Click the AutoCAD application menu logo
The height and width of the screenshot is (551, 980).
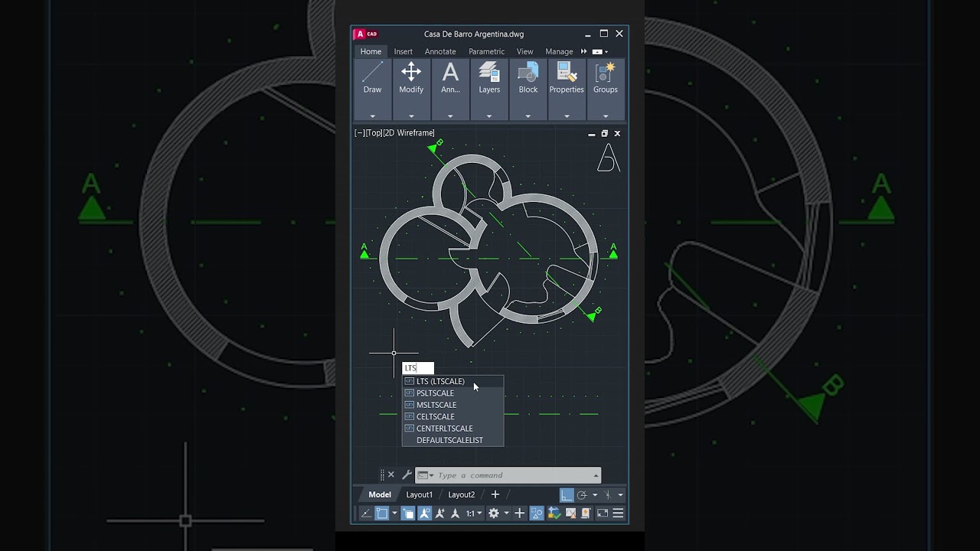[366, 34]
